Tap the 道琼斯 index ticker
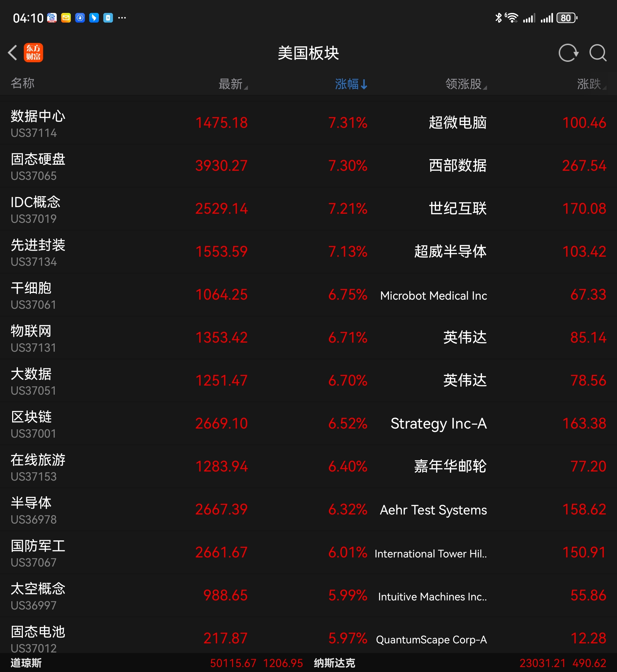This screenshot has width=617, height=672. tap(26, 663)
